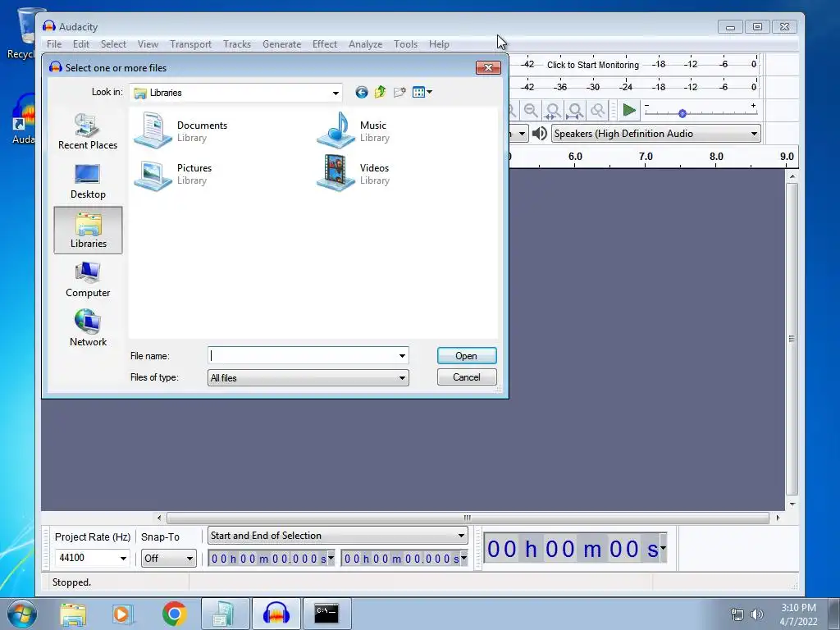Open Google Chrome from the taskbar

point(174,614)
